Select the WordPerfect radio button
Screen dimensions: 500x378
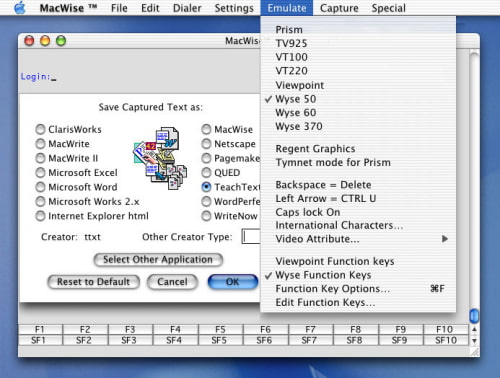pyautogui.click(x=206, y=201)
